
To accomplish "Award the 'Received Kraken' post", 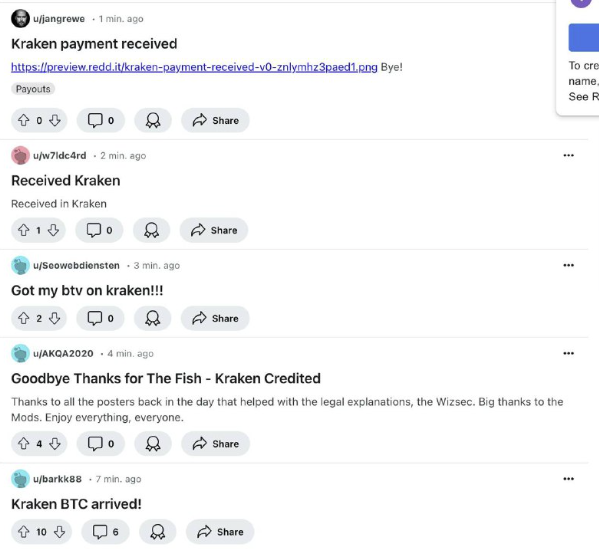I will pos(151,230).
